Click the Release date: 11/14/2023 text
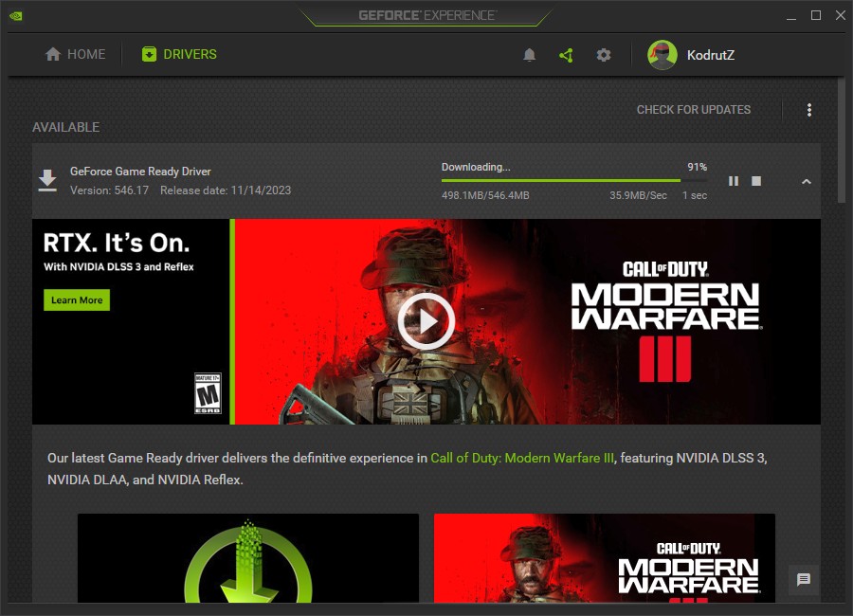The image size is (853, 616). tap(226, 190)
